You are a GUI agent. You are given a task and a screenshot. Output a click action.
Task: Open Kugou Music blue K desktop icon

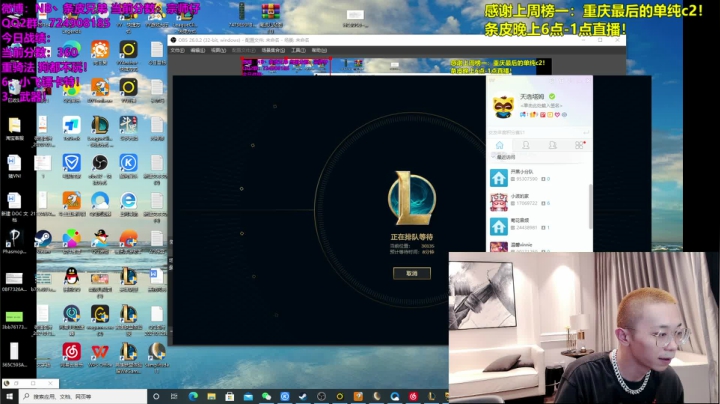point(129,163)
